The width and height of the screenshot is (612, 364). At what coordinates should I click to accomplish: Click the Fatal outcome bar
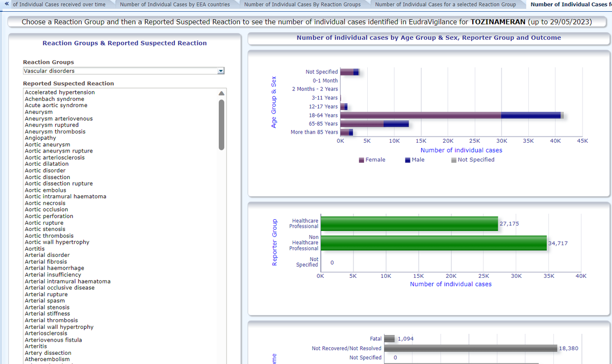tap(390, 339)
